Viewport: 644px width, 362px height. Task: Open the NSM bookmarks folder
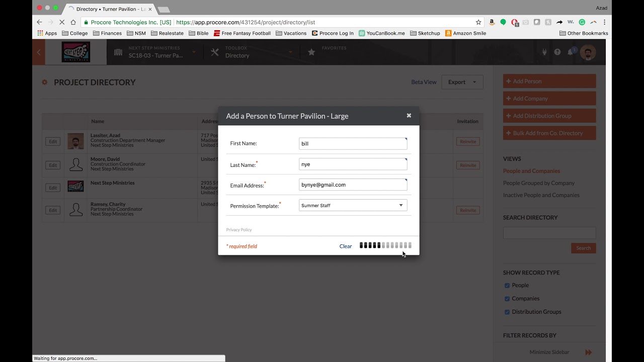[136, 33]
